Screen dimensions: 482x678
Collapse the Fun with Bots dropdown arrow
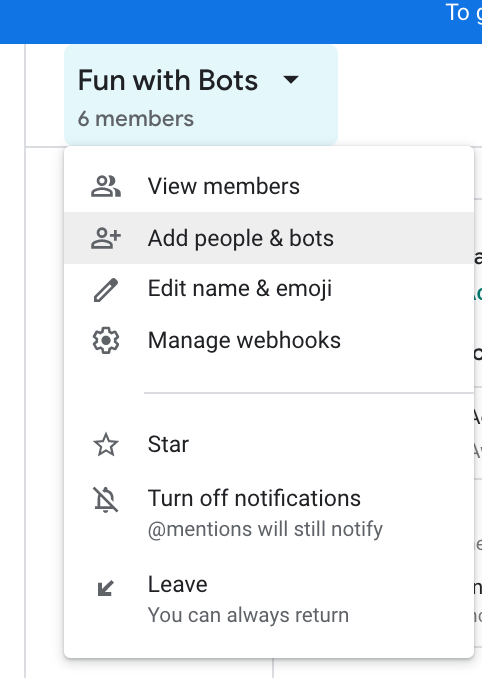(291, 80)
